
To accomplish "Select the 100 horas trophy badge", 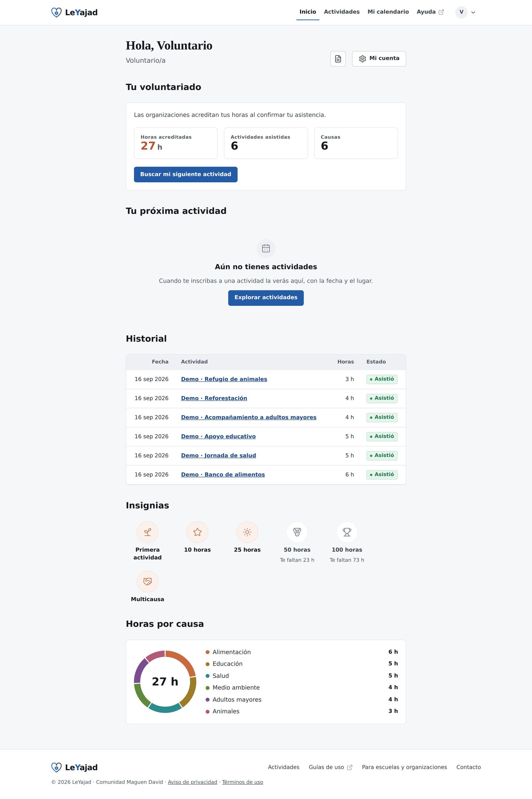I will 347,532.
